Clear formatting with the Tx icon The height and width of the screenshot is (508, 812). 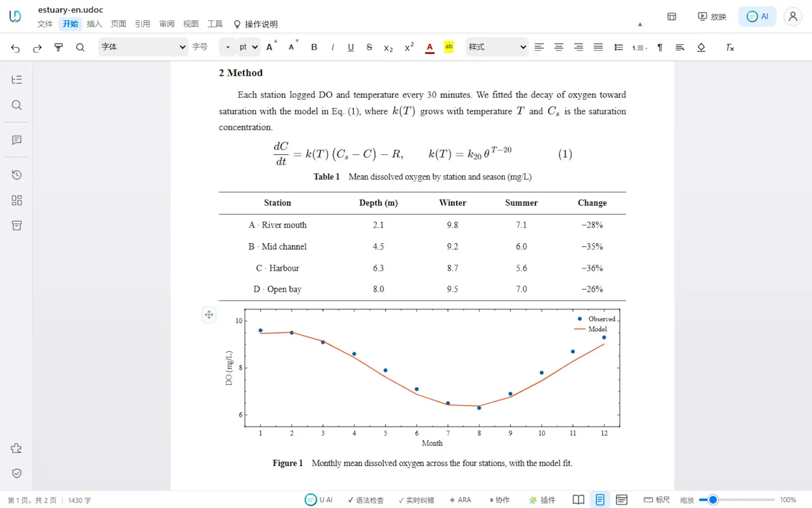730,47
